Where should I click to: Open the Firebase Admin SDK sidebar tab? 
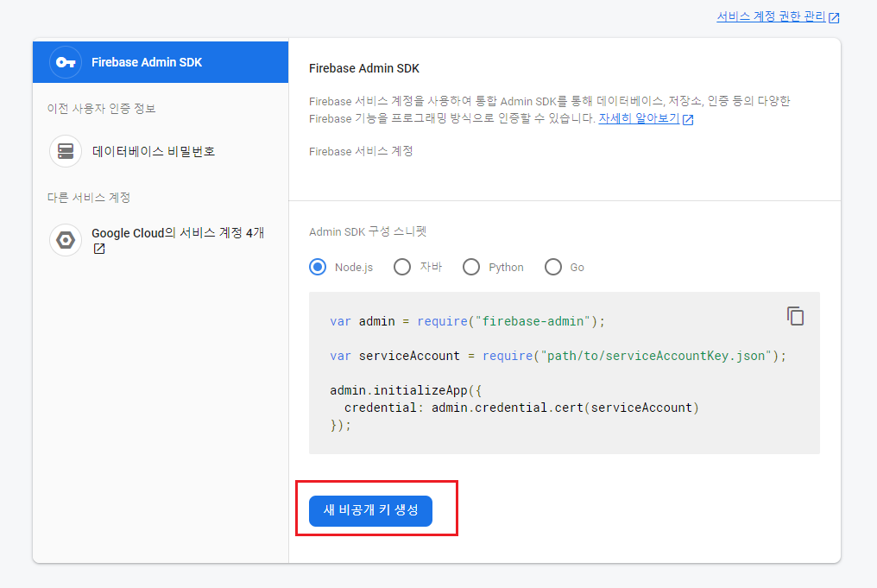161,62
